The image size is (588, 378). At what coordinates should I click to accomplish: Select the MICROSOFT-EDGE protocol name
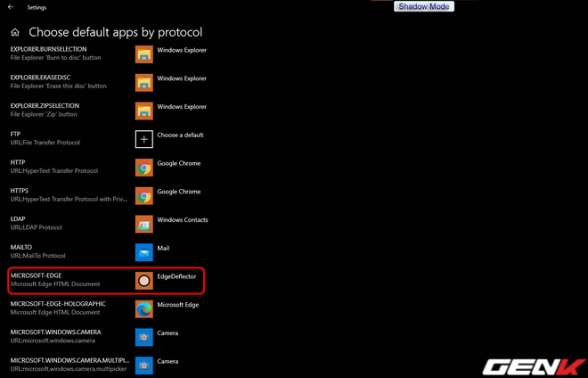tap(36, 275)
